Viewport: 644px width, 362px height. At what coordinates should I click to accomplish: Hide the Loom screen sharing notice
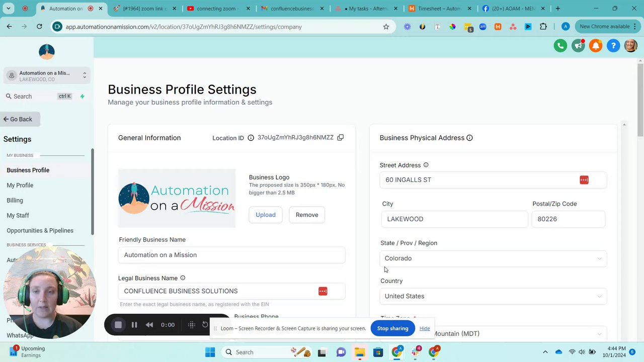[425, 328]
